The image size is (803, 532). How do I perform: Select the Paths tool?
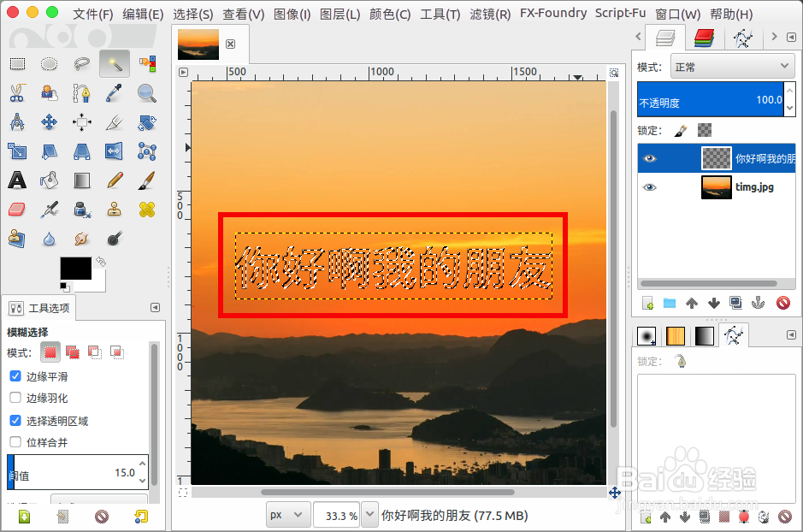click(x=82, y=93)
